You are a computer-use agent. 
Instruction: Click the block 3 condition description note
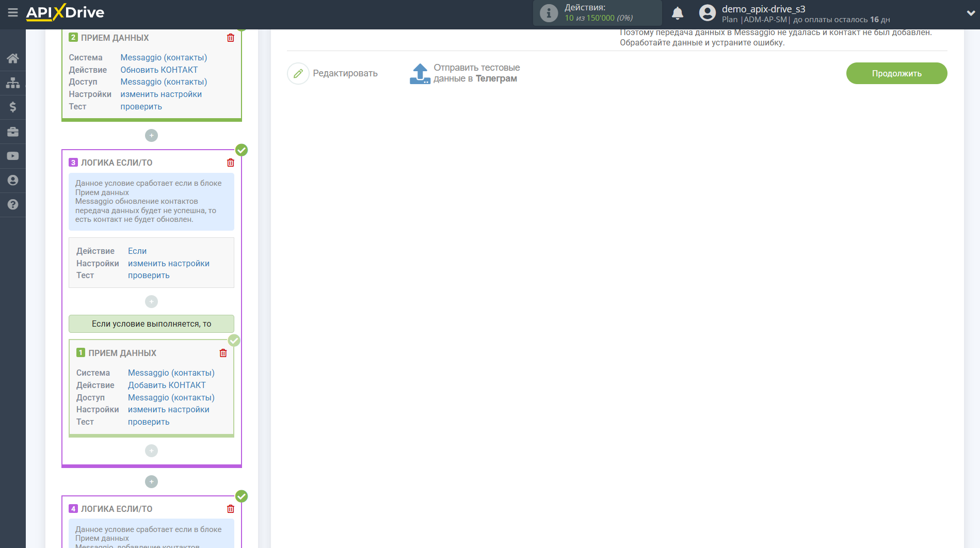[x=151, y=201]
